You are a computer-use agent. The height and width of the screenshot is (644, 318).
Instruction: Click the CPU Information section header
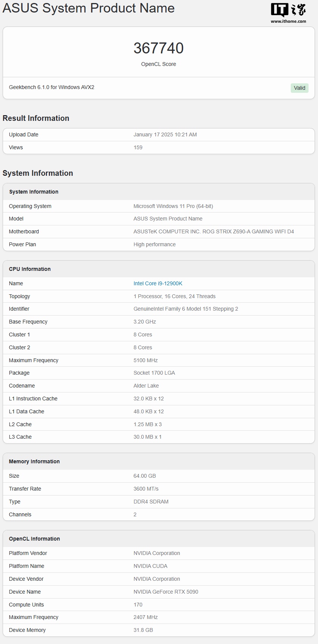click(30, 269)
